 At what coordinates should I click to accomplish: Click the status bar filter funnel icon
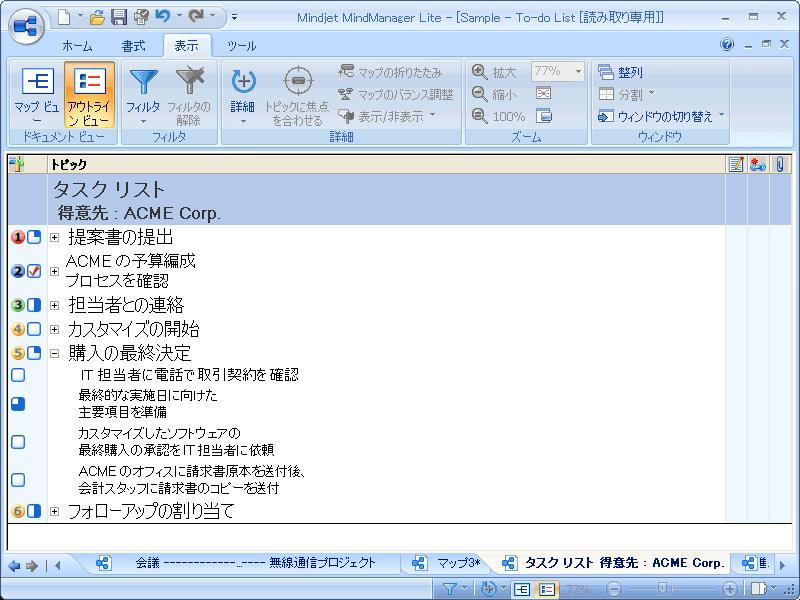pyautogui.click(x=449, y=589)
